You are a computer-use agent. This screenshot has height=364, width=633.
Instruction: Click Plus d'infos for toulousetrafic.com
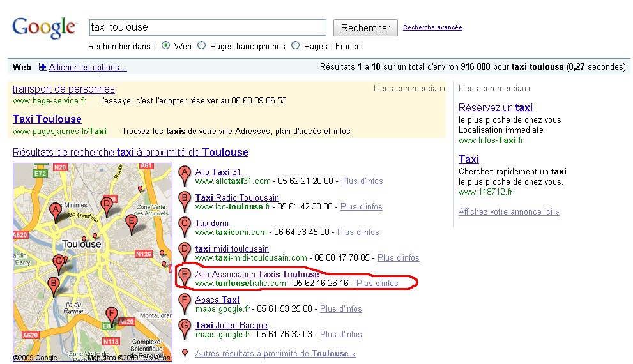[x=378, y=284]
